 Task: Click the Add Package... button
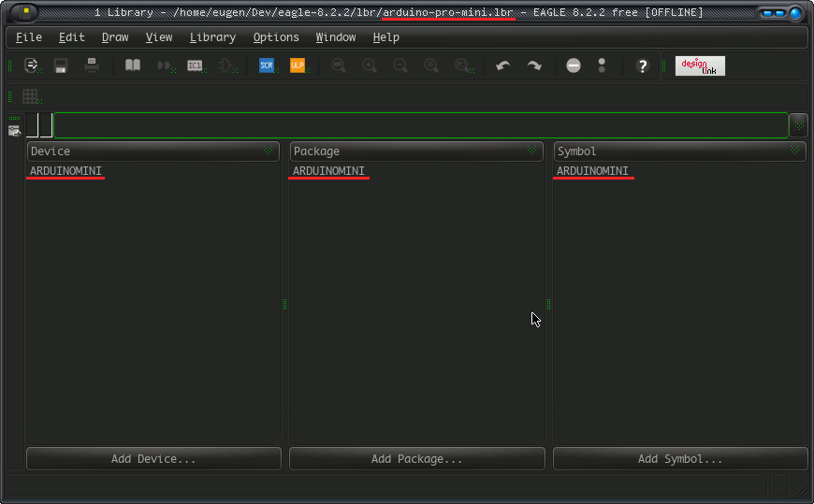417,459
